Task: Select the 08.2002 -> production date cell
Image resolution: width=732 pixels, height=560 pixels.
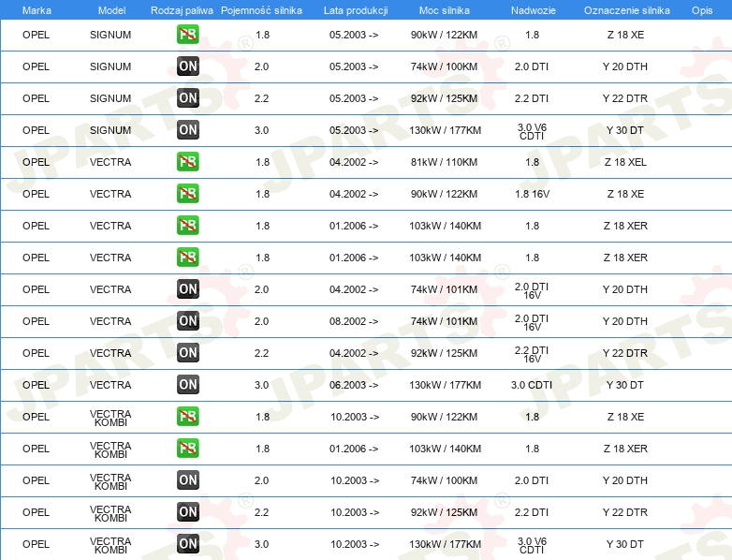Action: (x=354, y=321)
